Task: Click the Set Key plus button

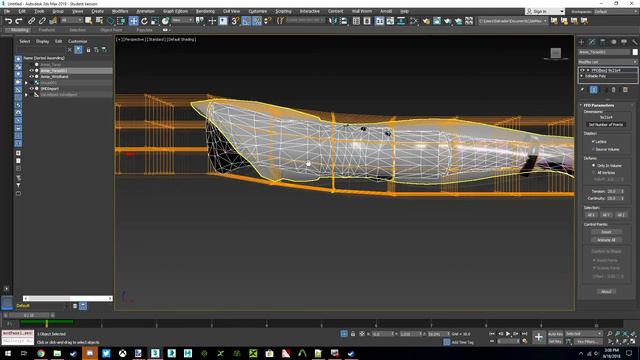Action: [539, 337]
